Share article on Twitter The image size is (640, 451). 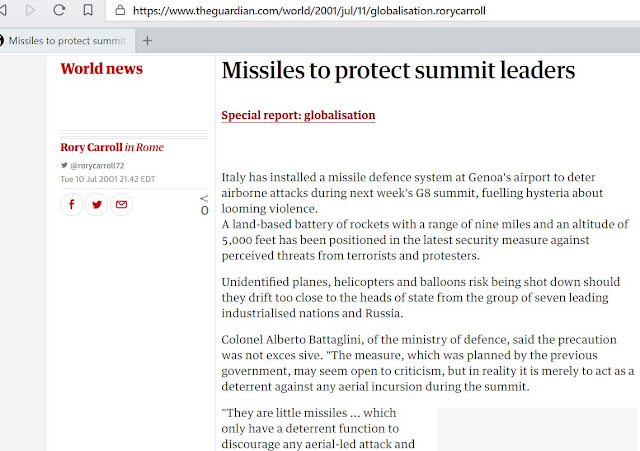click(97, 205)
